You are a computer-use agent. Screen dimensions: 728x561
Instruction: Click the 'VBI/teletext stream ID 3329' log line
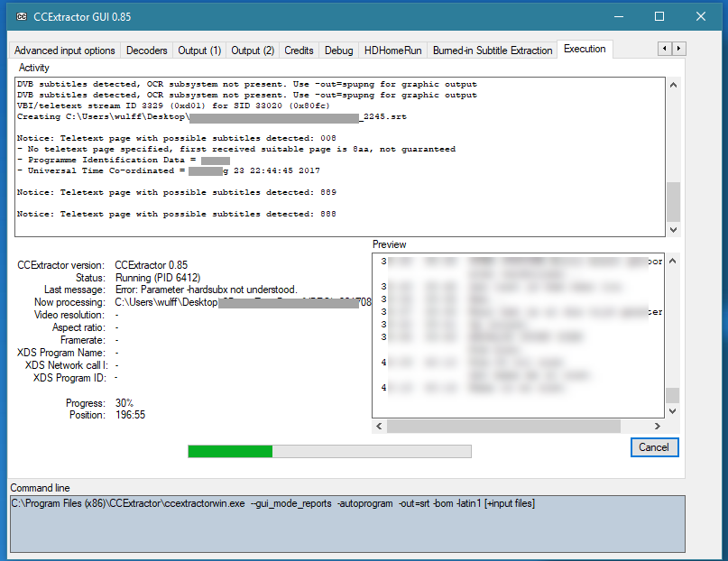(173, 106)
